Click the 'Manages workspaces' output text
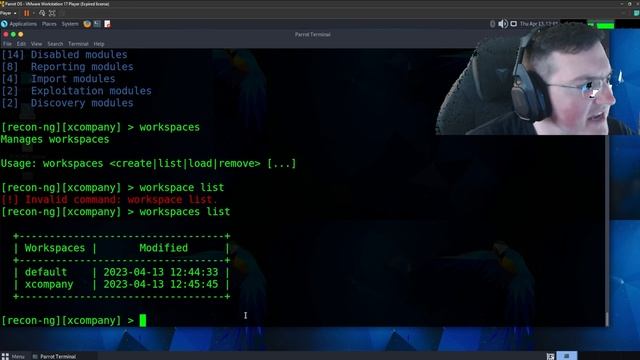Image resolution: width=640 pixels, height=360 pixels. 55,140
